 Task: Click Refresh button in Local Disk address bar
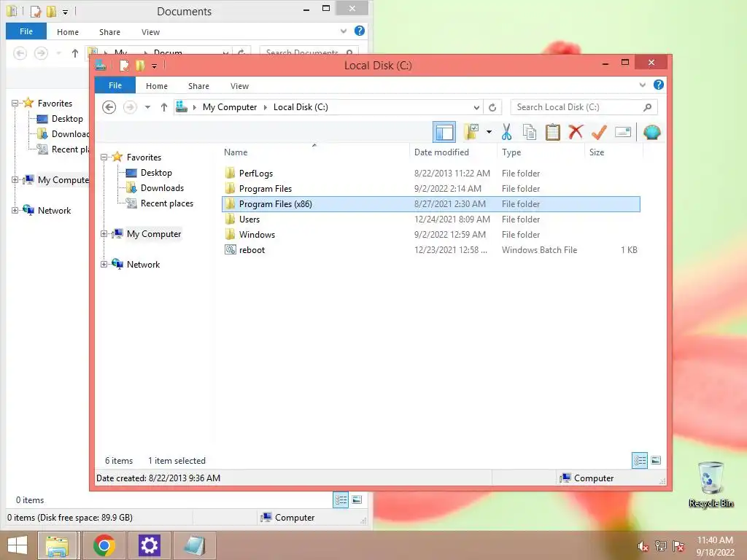pyautogui.click(x=492, y=107)
